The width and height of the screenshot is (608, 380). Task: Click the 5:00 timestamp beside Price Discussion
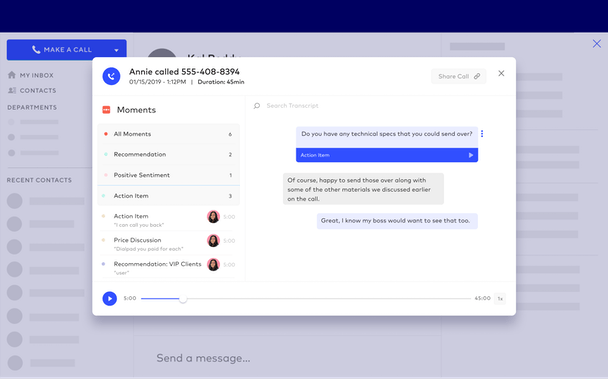(229, 241)
